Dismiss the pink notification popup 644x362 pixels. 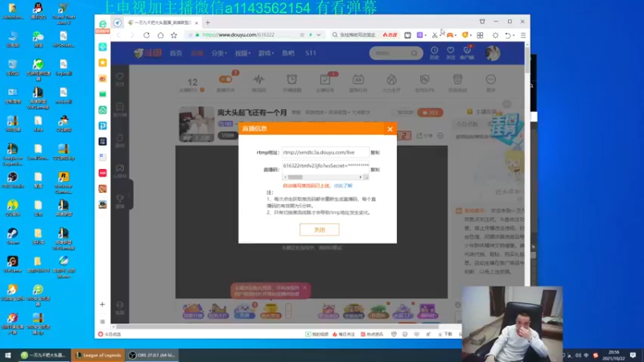click(305, 288)
